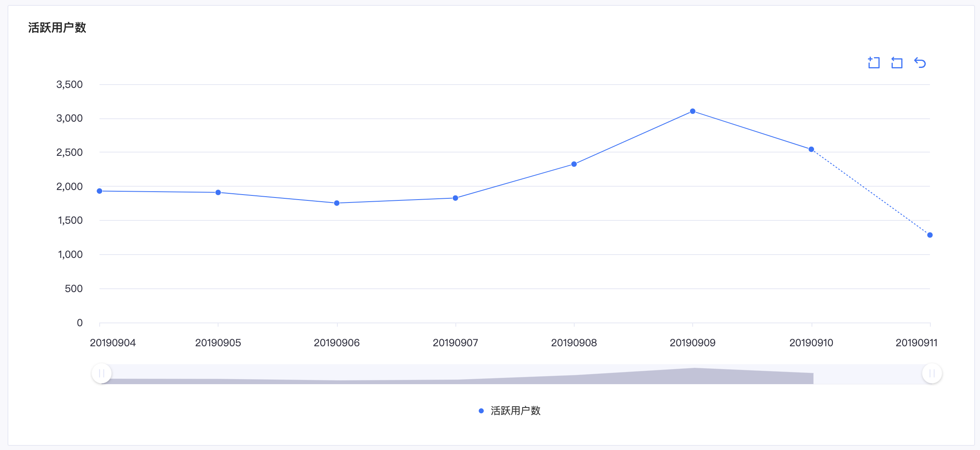Click the 20190910 x-axis label
The height and width of the screenshot is (450, 980).
pos(812,343)
